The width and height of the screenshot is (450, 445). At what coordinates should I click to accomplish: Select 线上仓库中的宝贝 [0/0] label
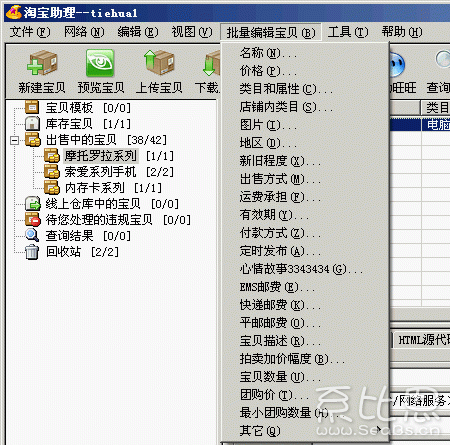click(x=112, y=204)
